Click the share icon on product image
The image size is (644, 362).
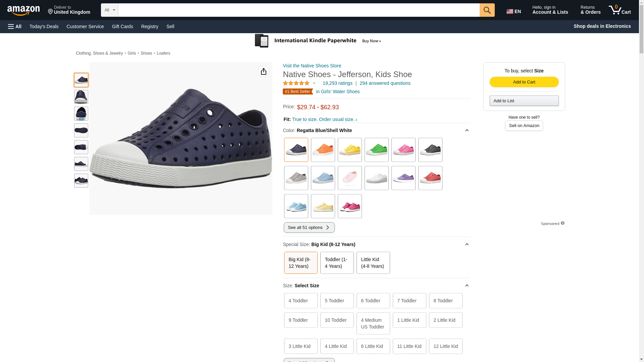(264, 71)
